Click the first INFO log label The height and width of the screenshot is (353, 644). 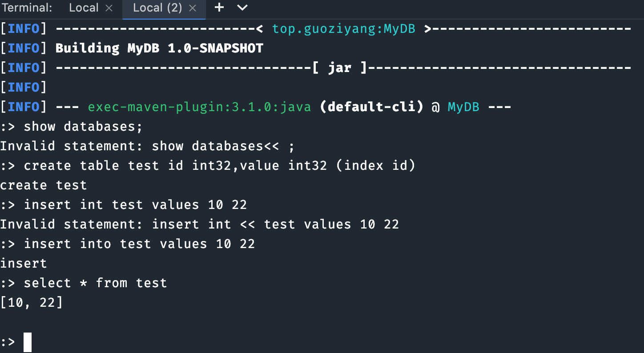23,28
